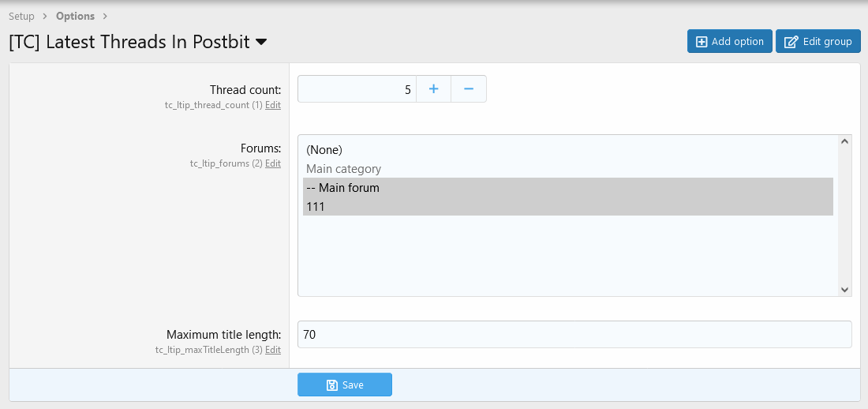
Task: Focus the Thread count number field
Action: pos(357,89)
